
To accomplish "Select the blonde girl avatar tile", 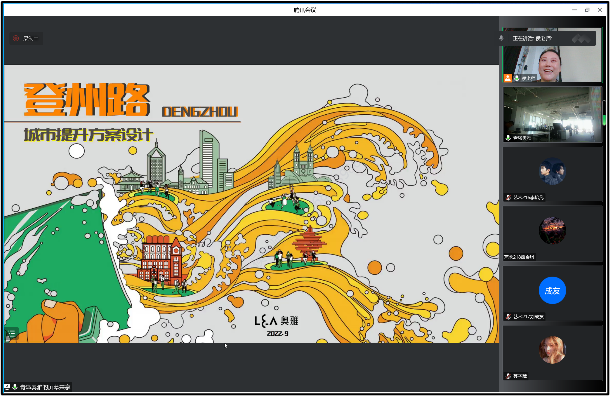I will [552, 352].
